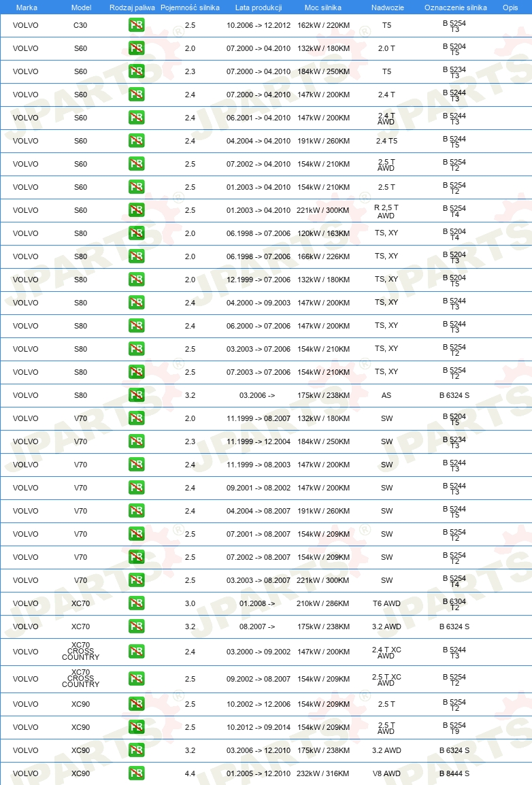The image size is (532, 785).
Task: Click the Pojemność silnika column header
Action: coord(190,7)
